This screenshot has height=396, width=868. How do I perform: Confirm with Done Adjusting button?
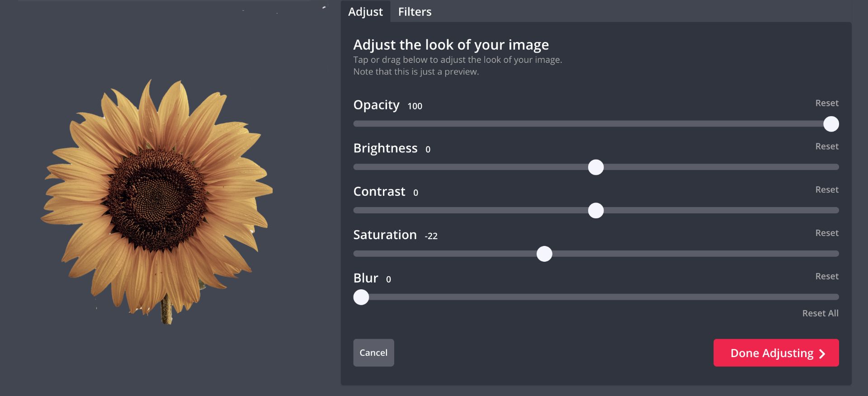(776, 353)
